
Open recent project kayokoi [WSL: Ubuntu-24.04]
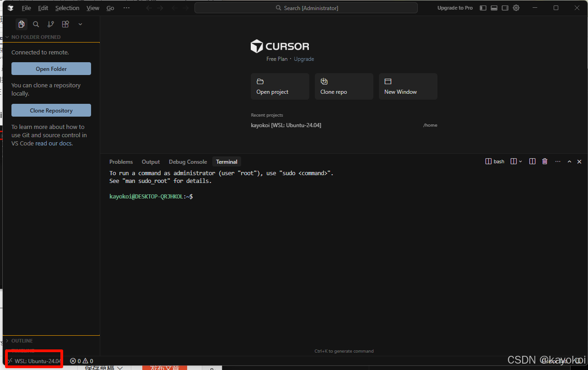click(286, 125)
